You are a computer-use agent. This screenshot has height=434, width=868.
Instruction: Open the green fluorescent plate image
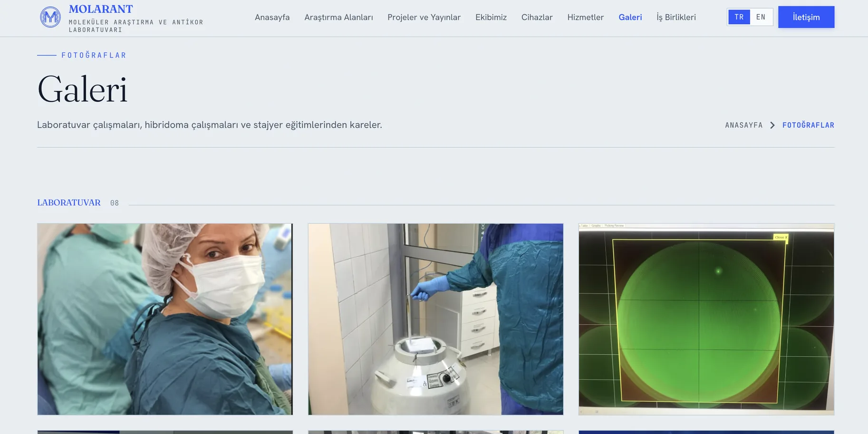pyautogui.click(x=706, y=319)
